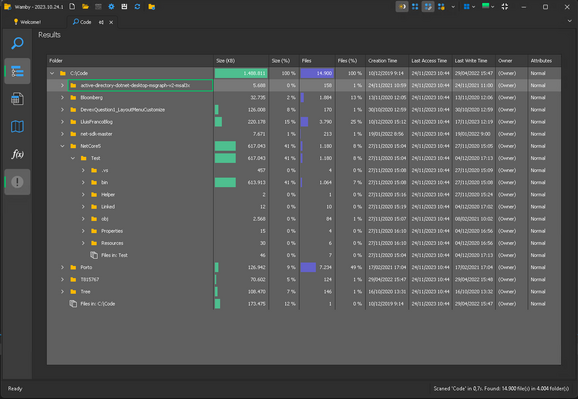Toggle the fullscreen arrows icon in title bar
This screenshot has height=399, width=578.
coord(505,7)
